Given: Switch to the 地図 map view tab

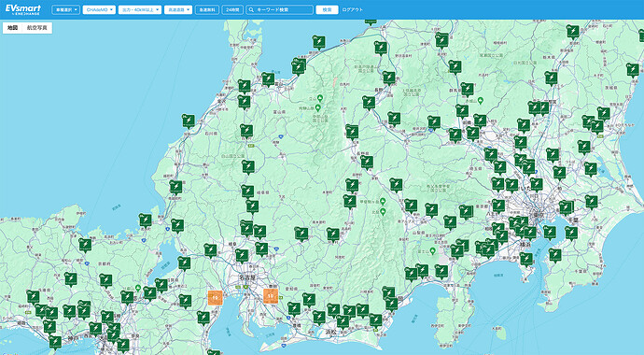Looking at the screenshot, I should tap(13, 28).
